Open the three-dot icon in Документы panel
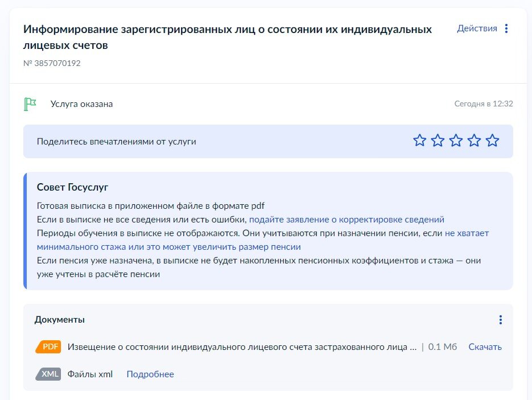Screen dimensions: 532x400 point(501,320)
